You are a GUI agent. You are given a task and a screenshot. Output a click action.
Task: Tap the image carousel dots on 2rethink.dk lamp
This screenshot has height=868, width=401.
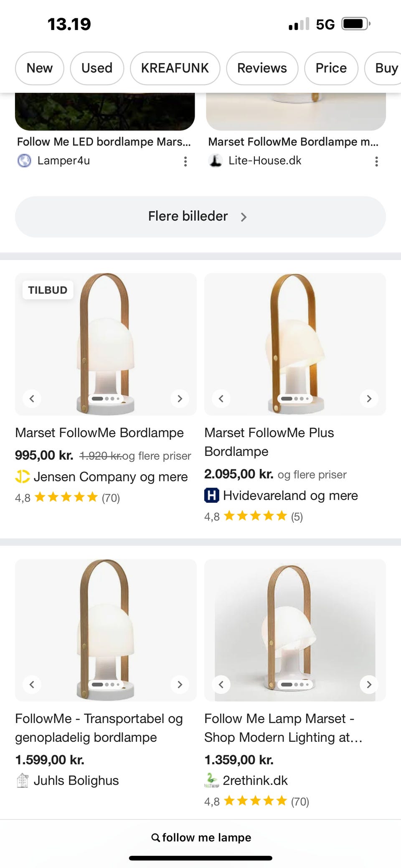(x=295, y=685)
